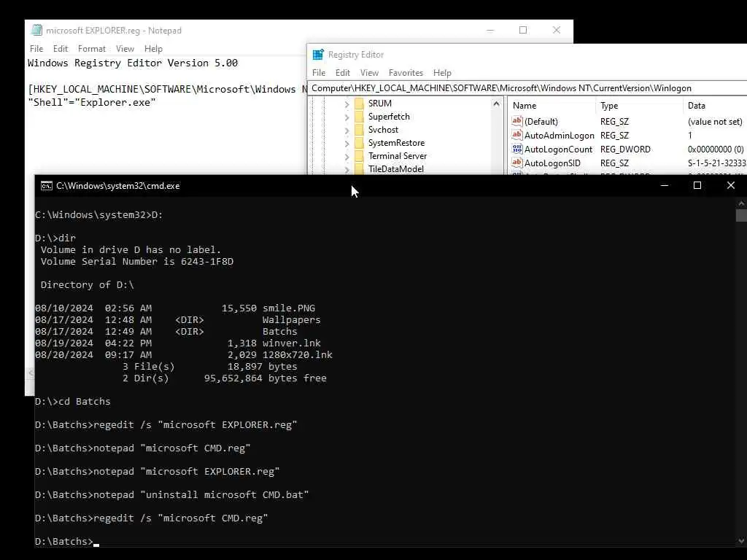Maximize the cmd.exe window

[697, 185]
